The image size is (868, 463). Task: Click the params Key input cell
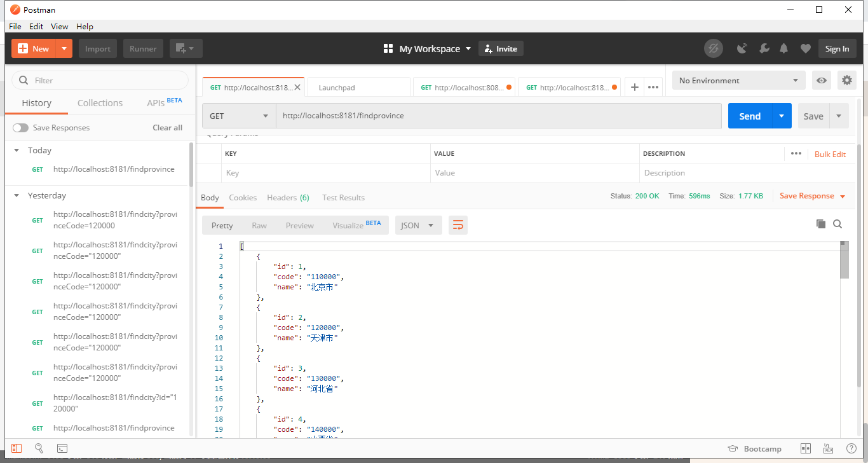(x=327, y=173)
